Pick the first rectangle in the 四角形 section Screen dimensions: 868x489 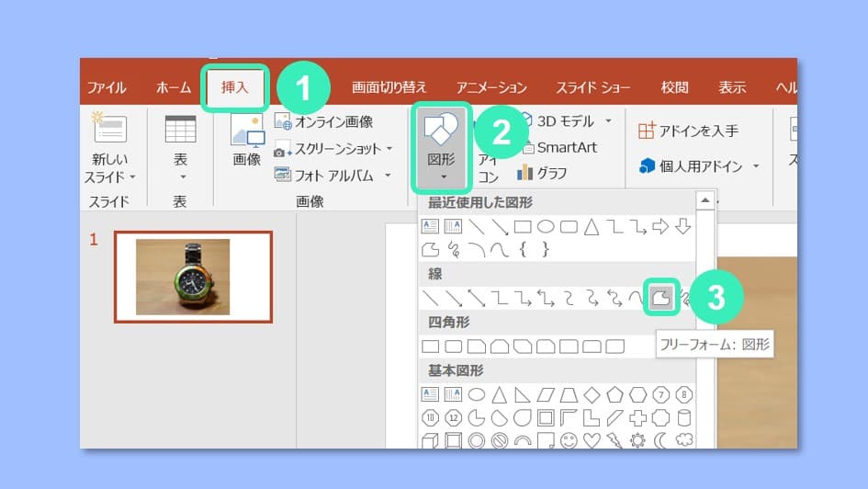point(431,347)
